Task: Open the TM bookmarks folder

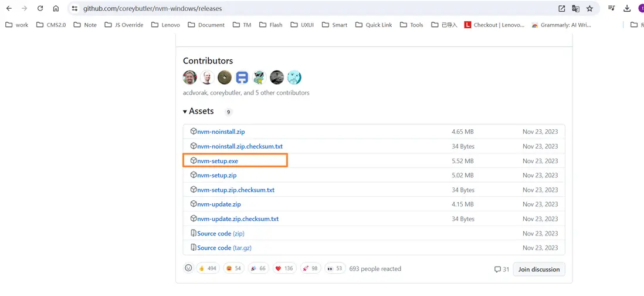Action: coord(242,25)
